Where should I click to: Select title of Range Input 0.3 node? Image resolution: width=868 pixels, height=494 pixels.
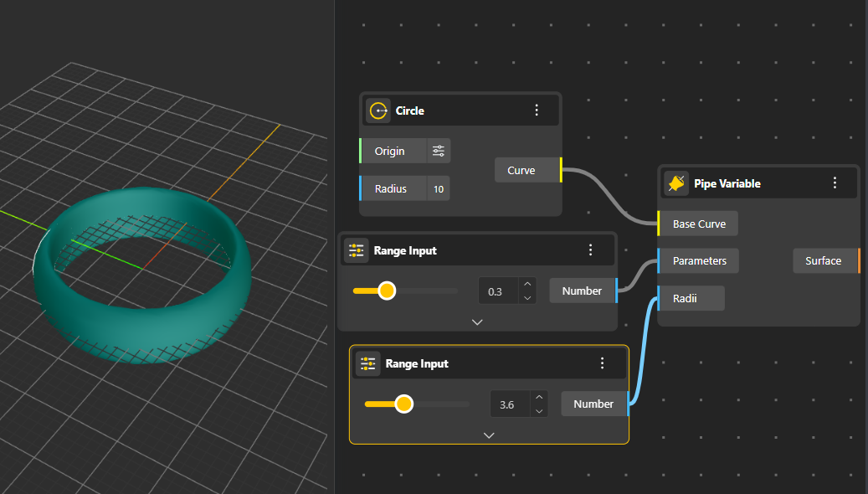pyautogui.click(x=405, y=251)
